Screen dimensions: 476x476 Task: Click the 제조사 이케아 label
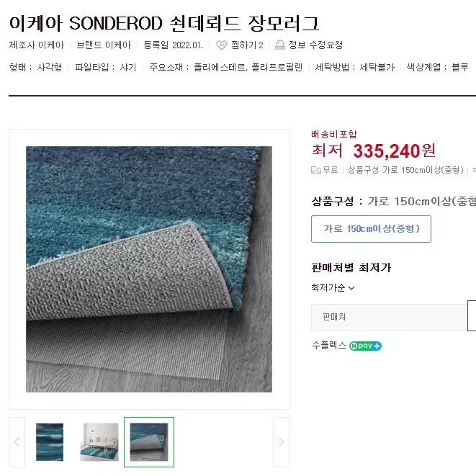pyautogui.click(x=37, y=45)
